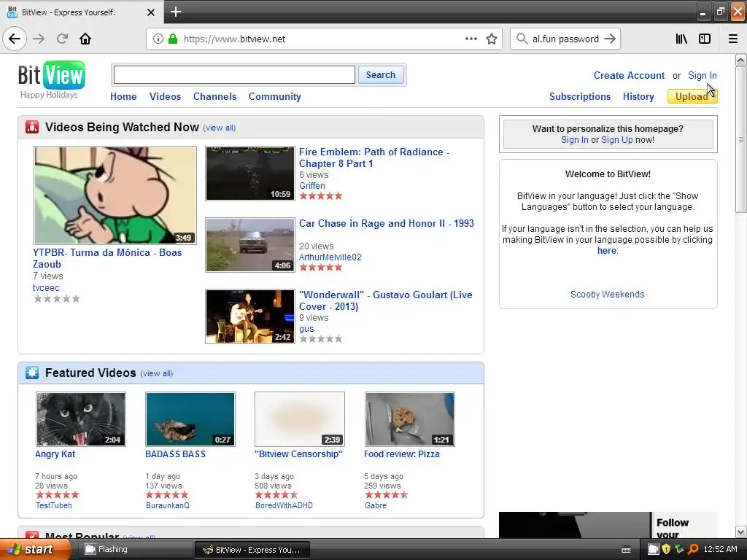Open a new tab with the plus button
Screen dimensions: 747x560
click(x=175, y=12)
